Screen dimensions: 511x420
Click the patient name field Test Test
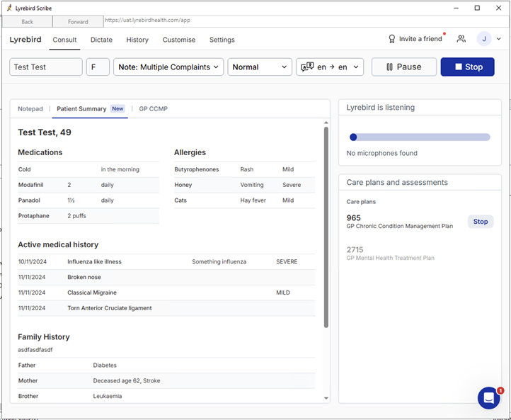pyautogui.click(x=46, y=67)
